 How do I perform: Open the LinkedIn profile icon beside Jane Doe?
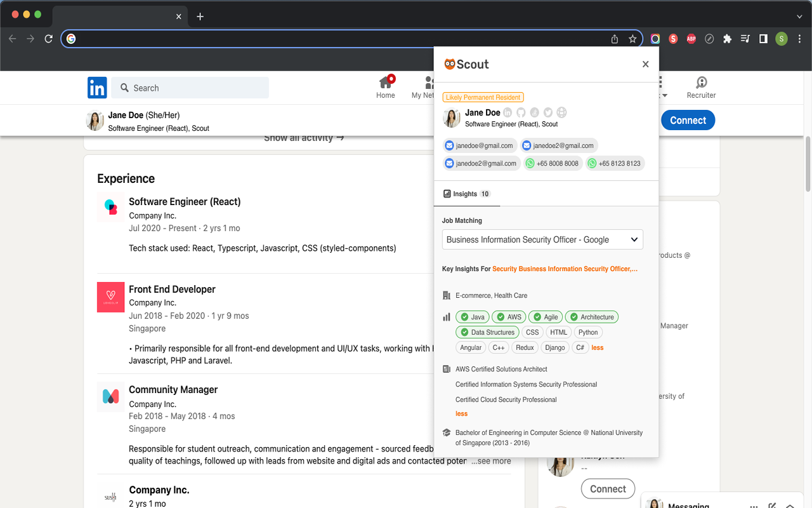507,113
